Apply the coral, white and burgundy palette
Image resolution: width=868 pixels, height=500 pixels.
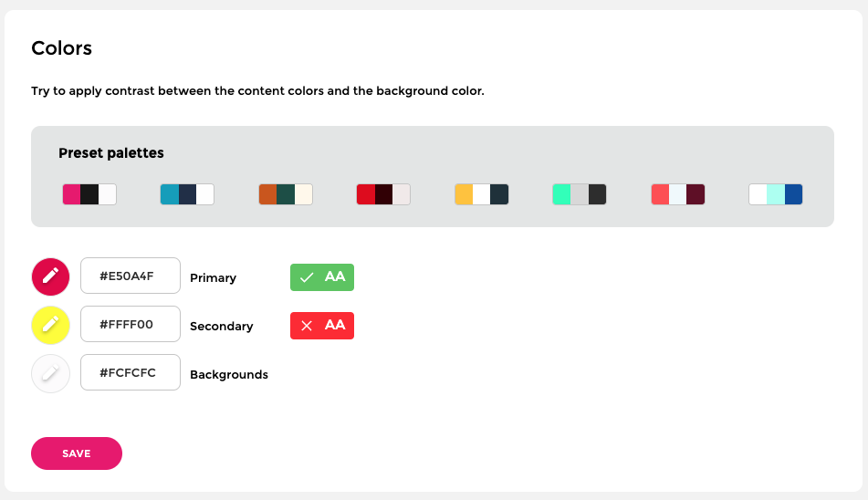click(678, 194)
